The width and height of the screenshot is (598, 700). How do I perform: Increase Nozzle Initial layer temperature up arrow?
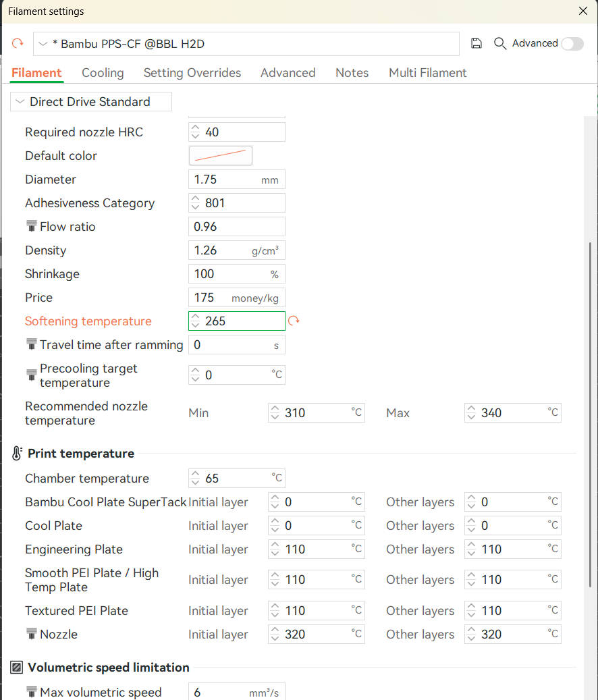pyautogui.click(x=275, y=630)
